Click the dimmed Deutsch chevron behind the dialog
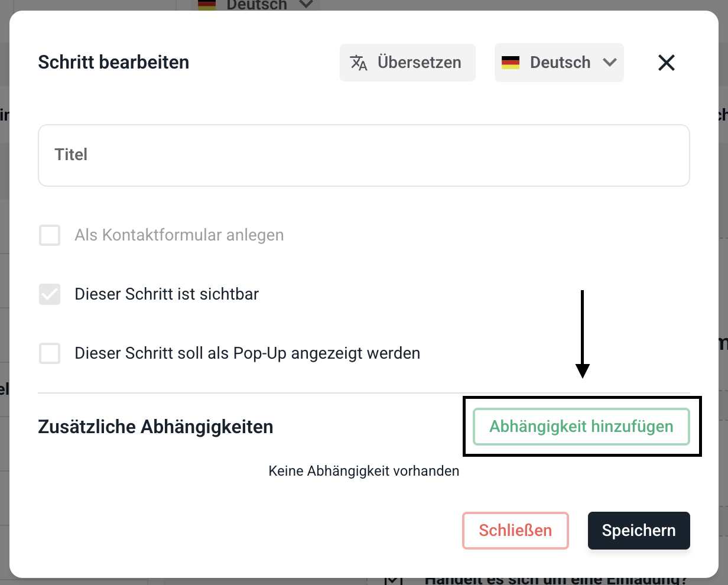This screenshot has height=585, width=728. coord(305,4)
